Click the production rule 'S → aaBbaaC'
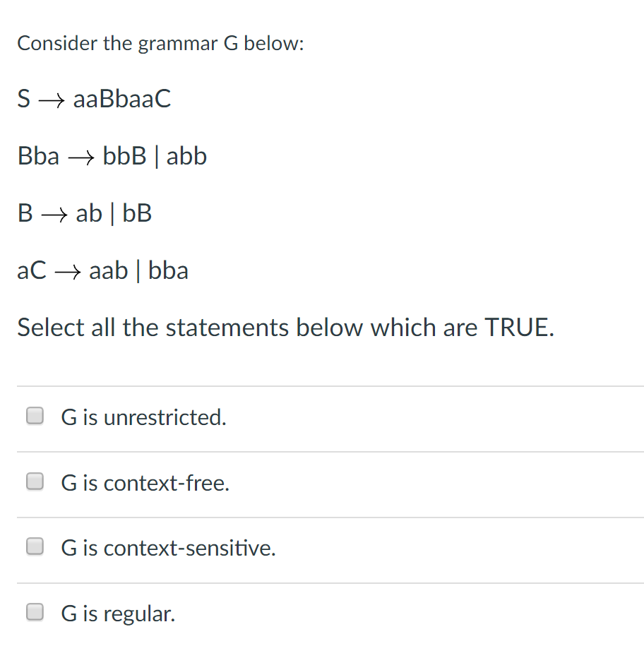Viewport: 644px width, 658px height. [94, 99]
